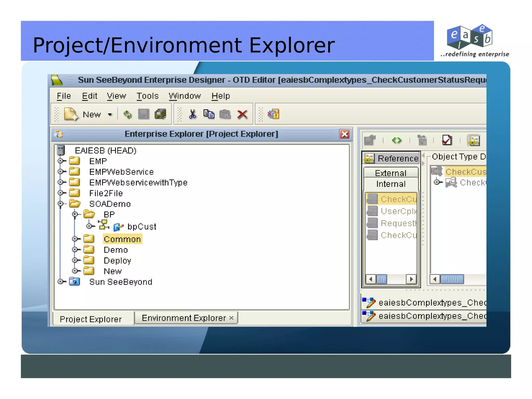Click the Save All icon

pos(160,114)
